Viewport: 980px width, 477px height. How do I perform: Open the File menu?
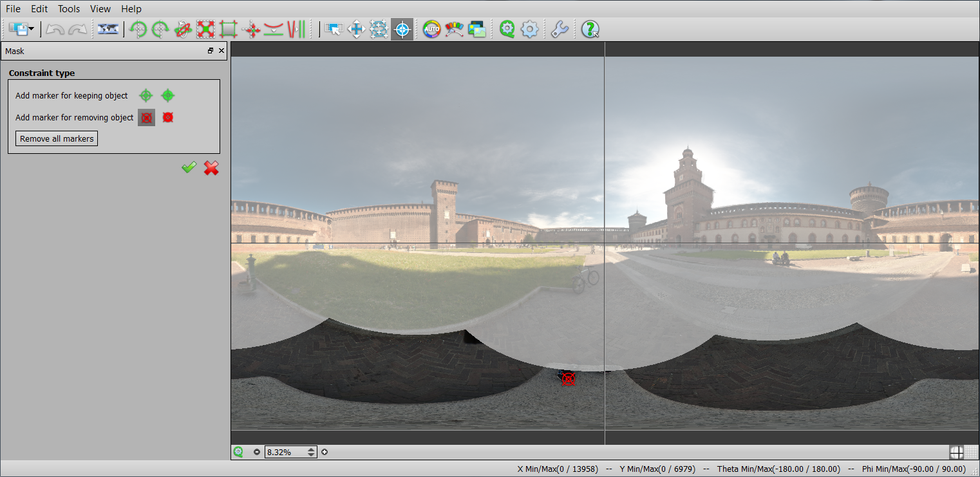(x=13, y=9)
